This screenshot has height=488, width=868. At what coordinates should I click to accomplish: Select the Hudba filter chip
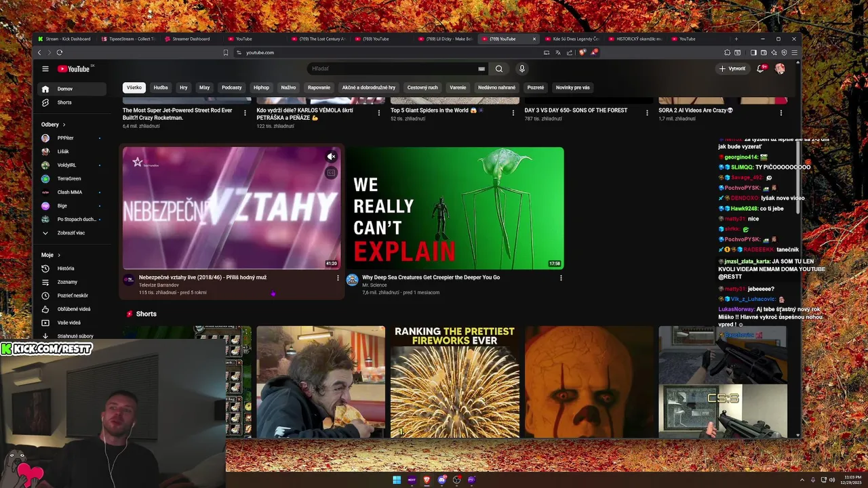click(161, 87)
